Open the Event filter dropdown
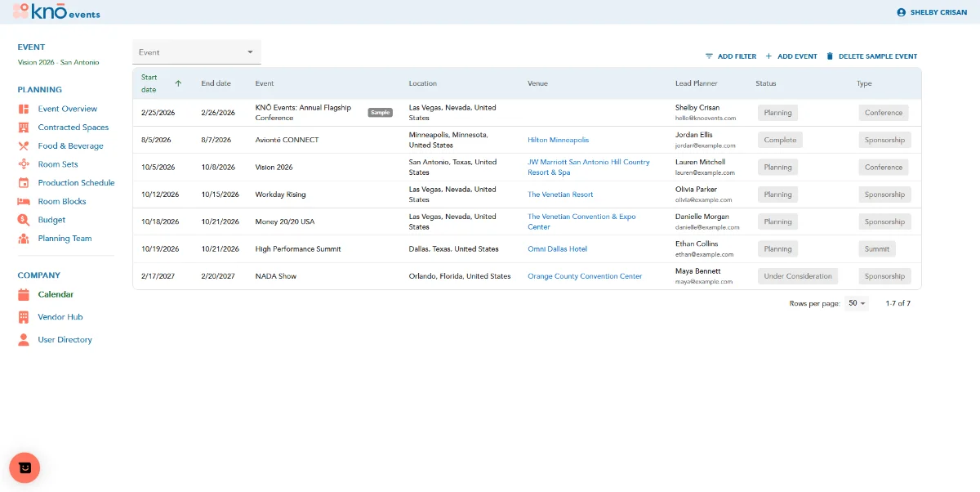 197,52
